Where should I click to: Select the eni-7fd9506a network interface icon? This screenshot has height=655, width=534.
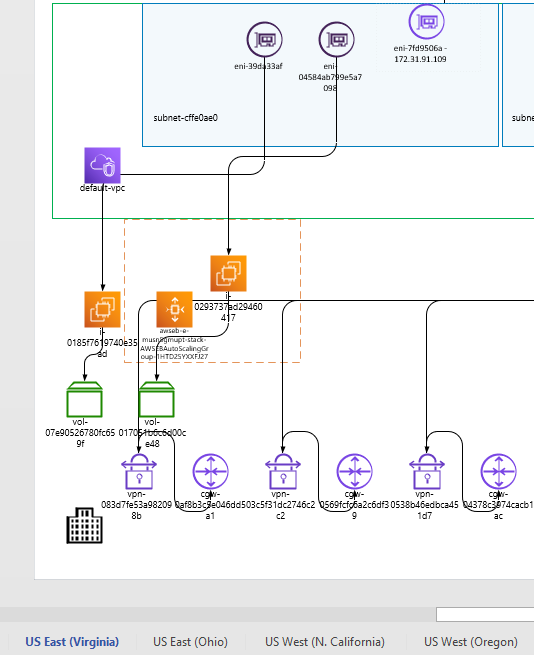coord(426,21)
